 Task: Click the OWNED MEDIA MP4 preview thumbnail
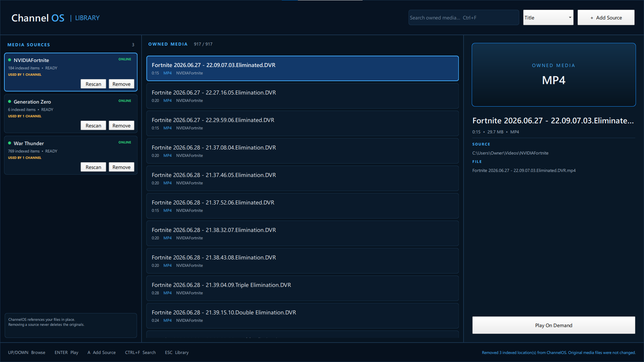coord(553,75)
